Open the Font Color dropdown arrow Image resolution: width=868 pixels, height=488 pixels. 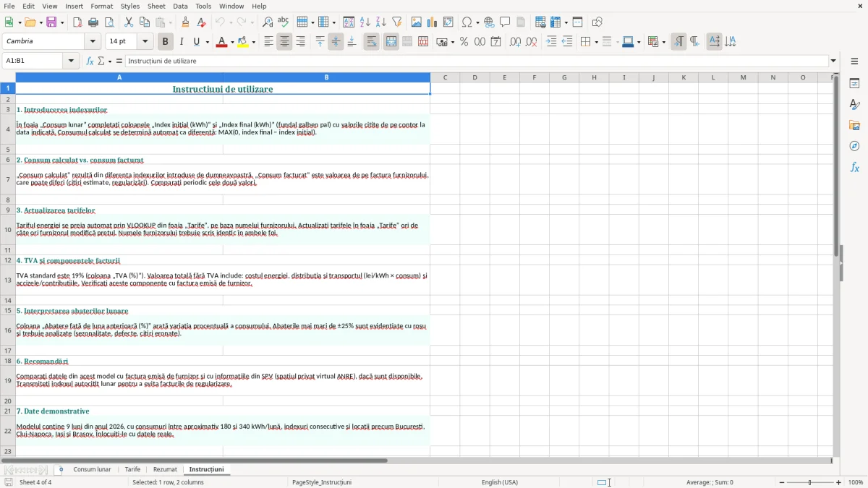pyautogui.click(x=231, y=42)
